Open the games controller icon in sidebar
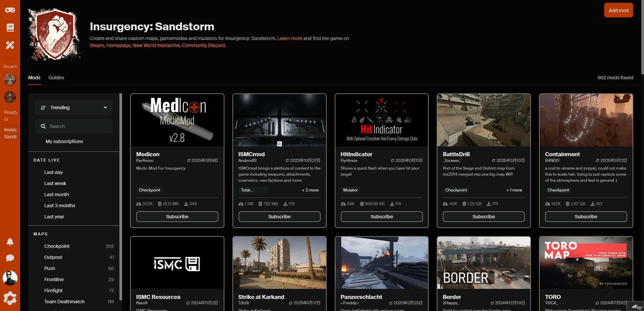The image size is (644, 311). pyautogui.click(x=10, y=10)
